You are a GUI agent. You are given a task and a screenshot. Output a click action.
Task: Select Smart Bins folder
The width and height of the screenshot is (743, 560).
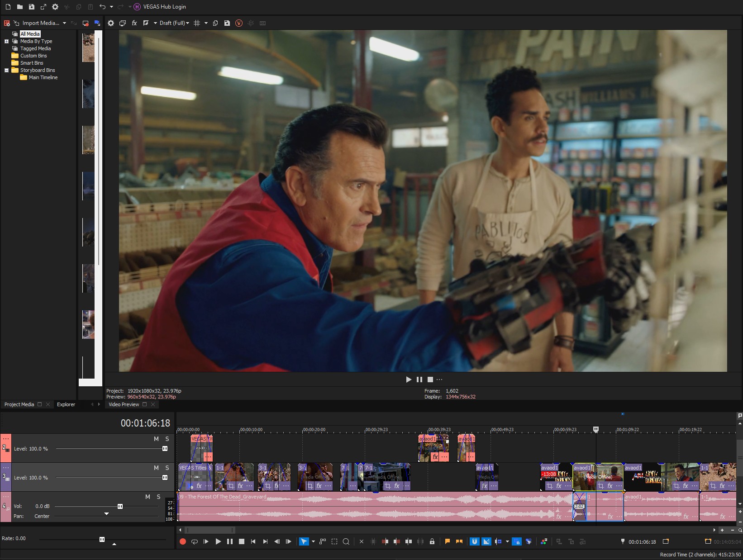point(32,63)
